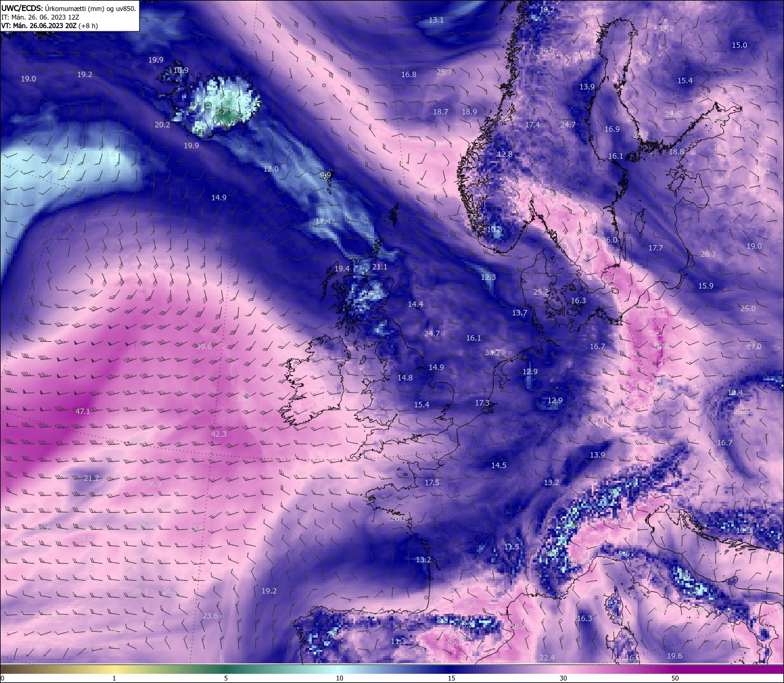Click the 39.6 value on the map
The image size is (784, 683).
(x=204, y=347)
